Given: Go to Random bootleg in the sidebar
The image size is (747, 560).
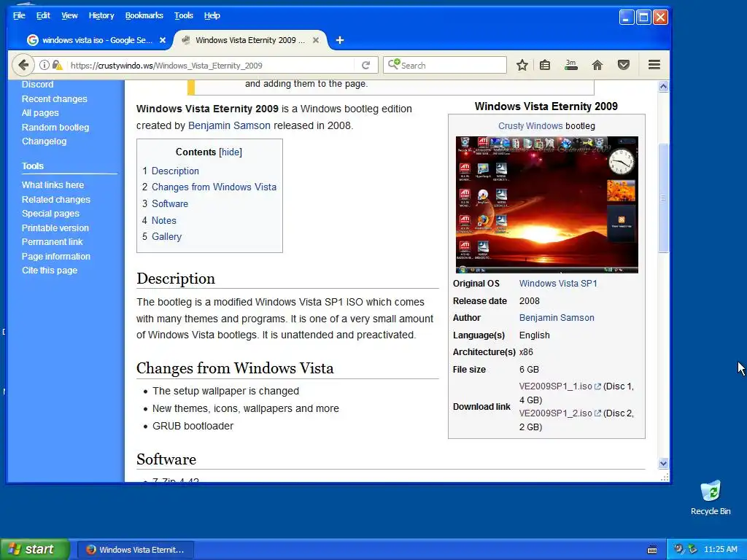Looking at the screenshot, I should [x=55, y=127].
